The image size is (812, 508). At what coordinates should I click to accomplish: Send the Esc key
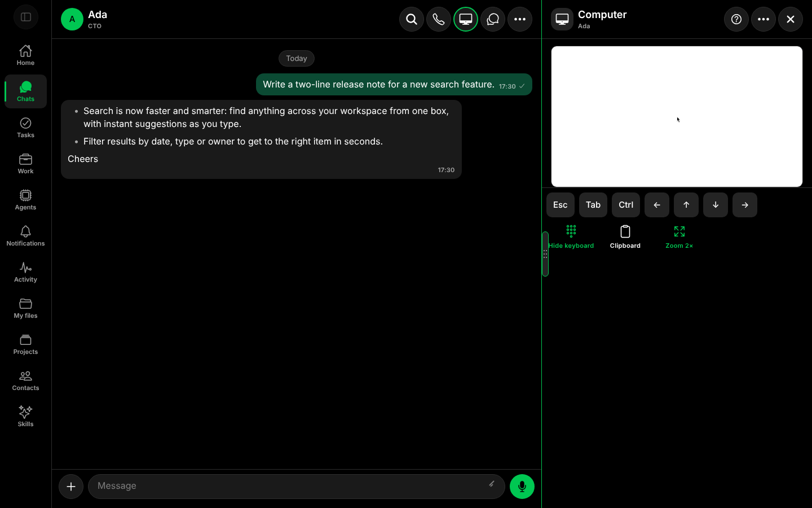(x=561, y=205)
